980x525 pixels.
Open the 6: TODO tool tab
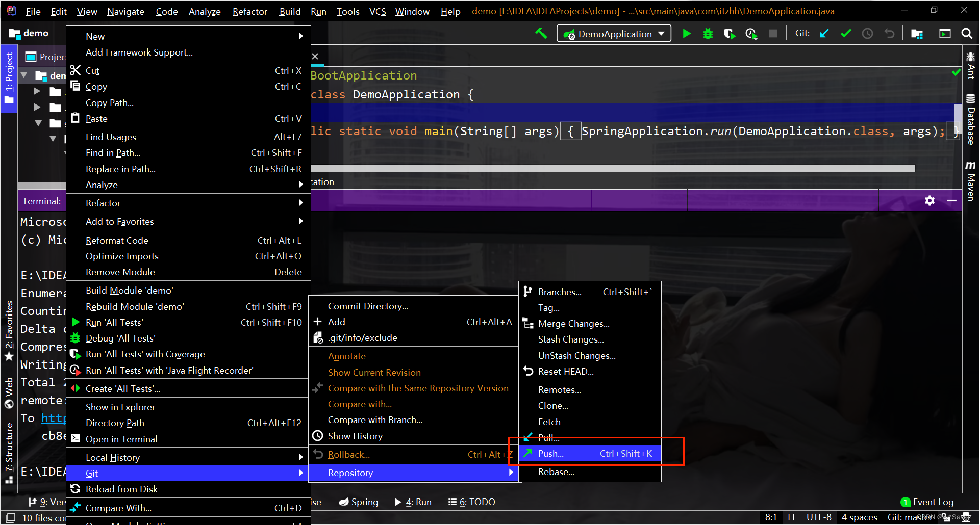[472, 502]
